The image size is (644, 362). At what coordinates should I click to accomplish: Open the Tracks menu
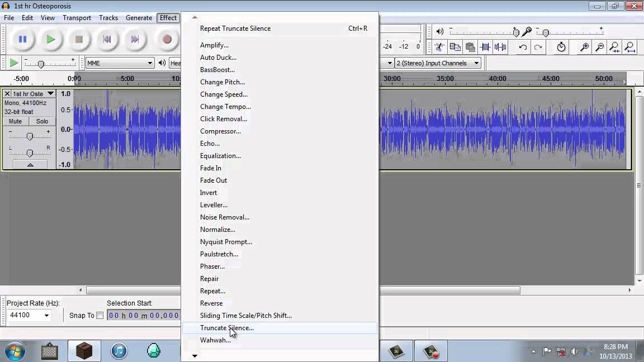click(x=108, y=18)
